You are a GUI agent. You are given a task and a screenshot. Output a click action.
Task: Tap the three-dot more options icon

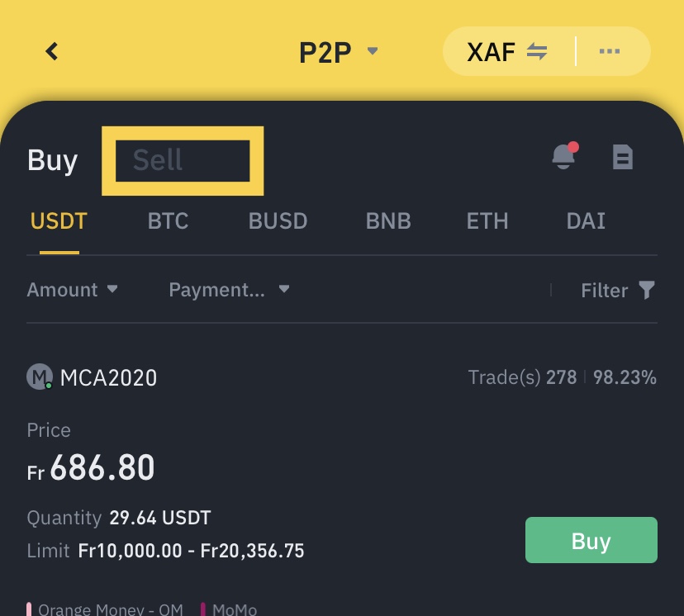pyautogui.click(x=610, y=52)
